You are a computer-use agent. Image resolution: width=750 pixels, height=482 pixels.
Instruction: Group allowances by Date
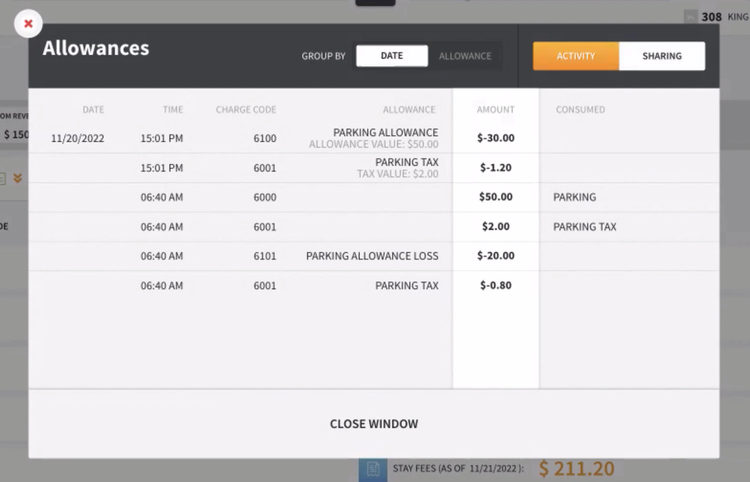pyautogui.click(x=392, y=56)
